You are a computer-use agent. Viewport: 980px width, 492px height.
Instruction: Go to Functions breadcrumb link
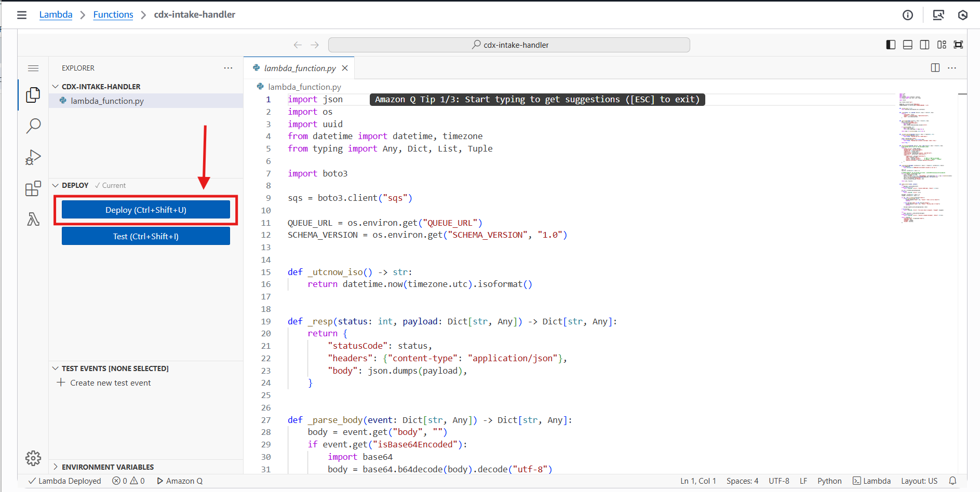click(113, 15)
